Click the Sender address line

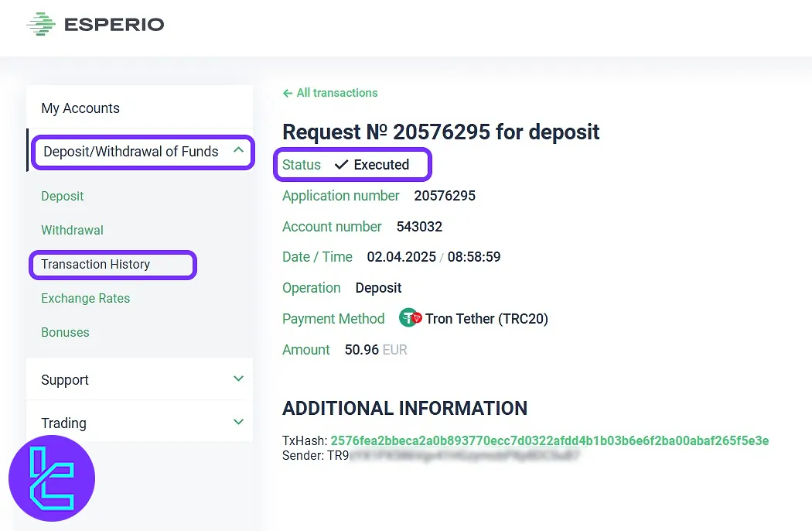click(x=431, y=456)
